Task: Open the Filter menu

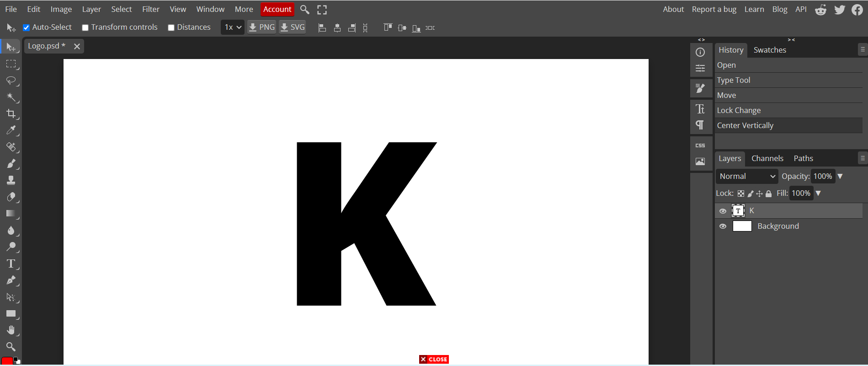Action: click(151, 9)
